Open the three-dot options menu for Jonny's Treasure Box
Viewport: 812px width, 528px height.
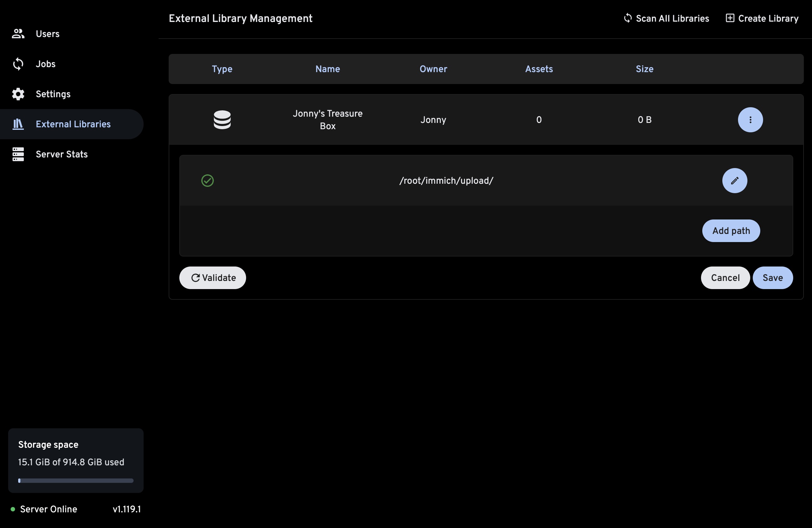click(750, 120)
